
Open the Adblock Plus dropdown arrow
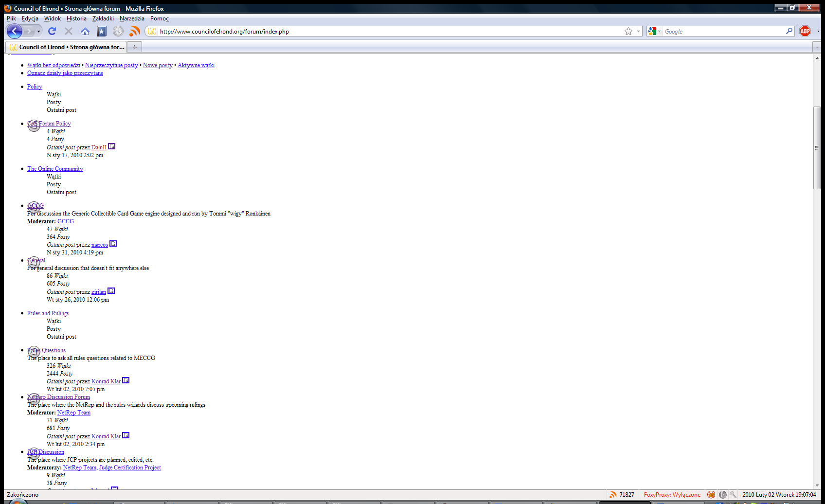pyautogui.click(x=818, y=31)
